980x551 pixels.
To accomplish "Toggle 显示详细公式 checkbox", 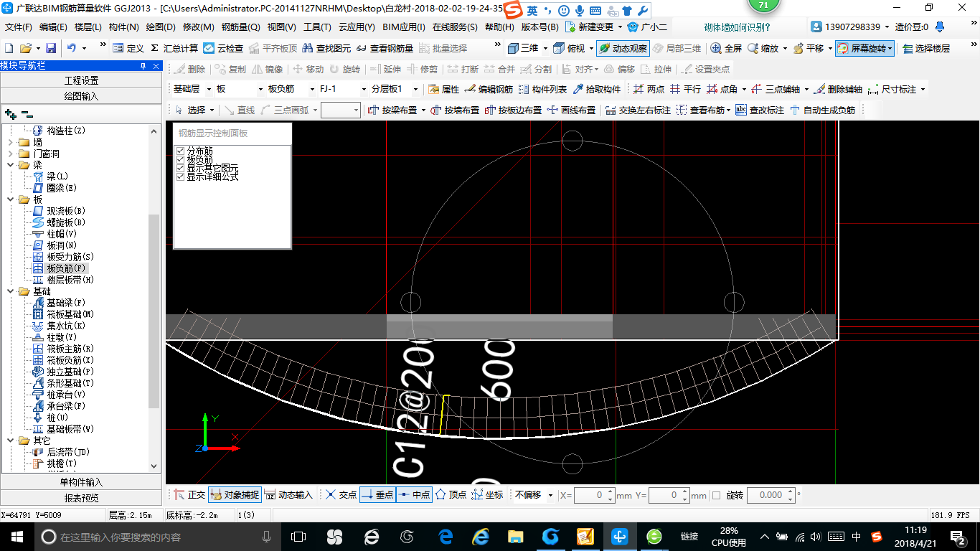I will tap(180, 176).
